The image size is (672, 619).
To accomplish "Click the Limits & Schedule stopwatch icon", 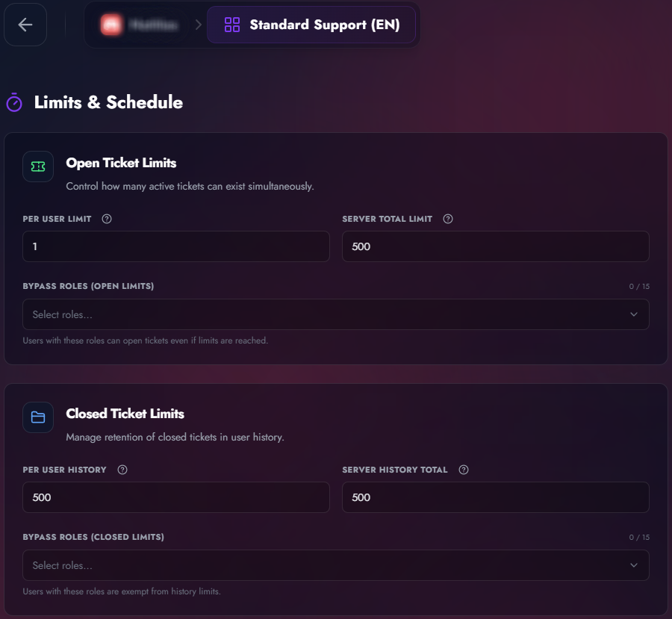I will coord(14,102).
